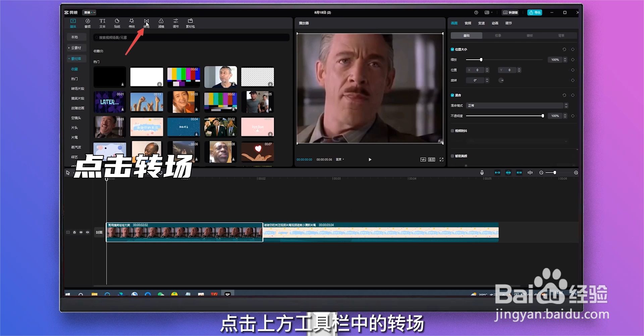Open the 混合模式 blend mode dropdown

pyautogui.click(x=517, y=106)
